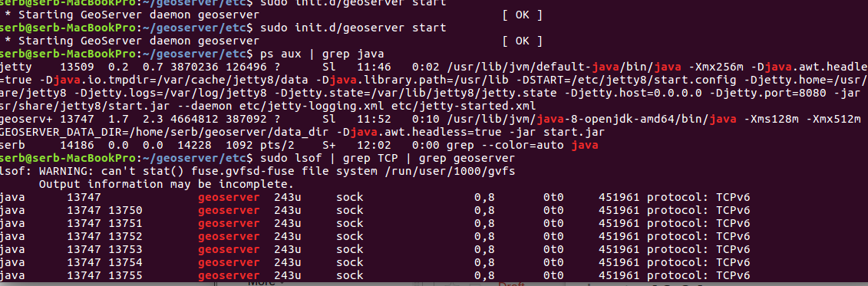868x286 pixels.
Task: Click 'sr/share/jetty8/start.jar' path
Action: click(x=84, y=107)
